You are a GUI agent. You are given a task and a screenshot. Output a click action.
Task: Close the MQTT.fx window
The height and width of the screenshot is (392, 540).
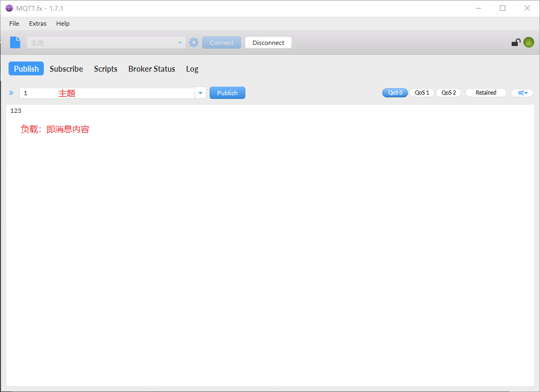point(527,8)
